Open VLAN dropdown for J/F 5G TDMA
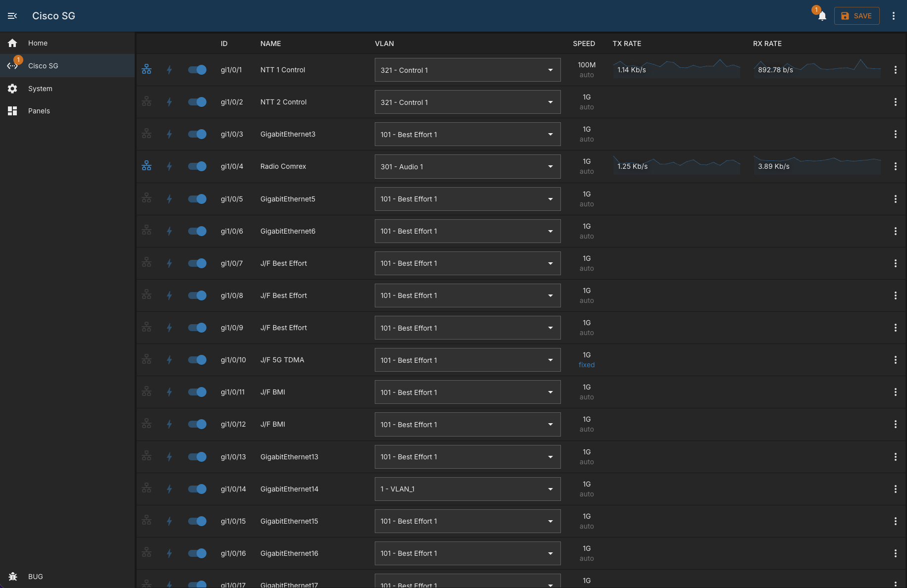This screenshot has height=588, width=907. click(467, 360)
